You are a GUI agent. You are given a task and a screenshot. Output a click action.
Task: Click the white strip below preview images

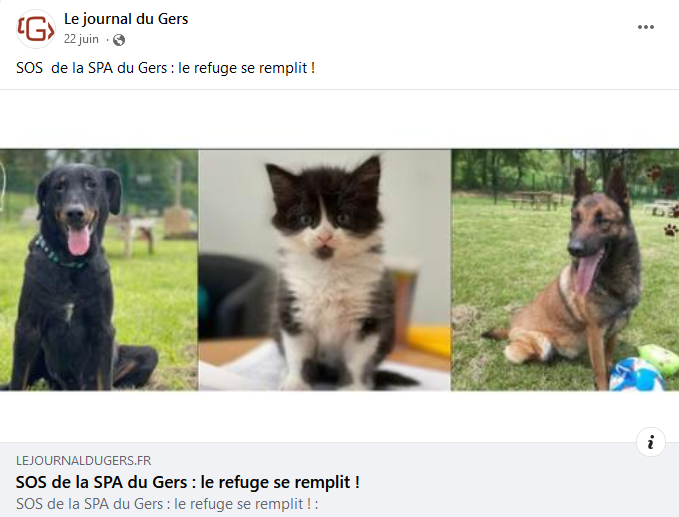(340, 416)
